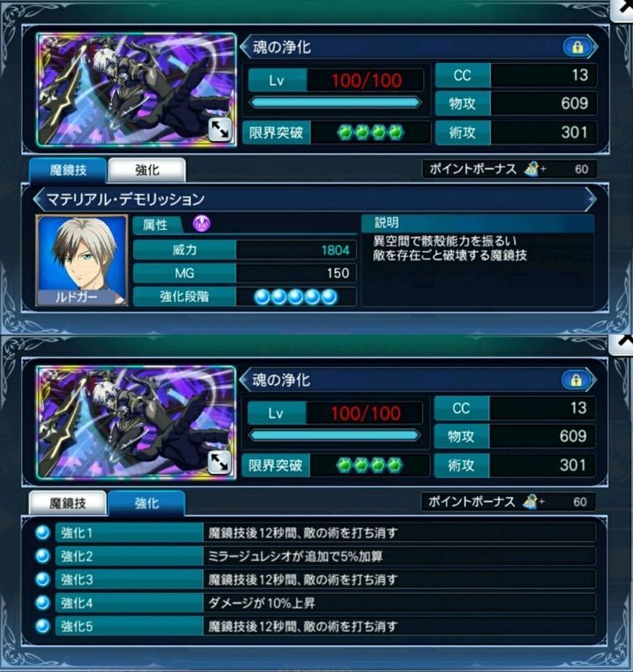Click the blue orb beside 強化3
The width and height of the screenshot is (633, 672).
point(43,580)
